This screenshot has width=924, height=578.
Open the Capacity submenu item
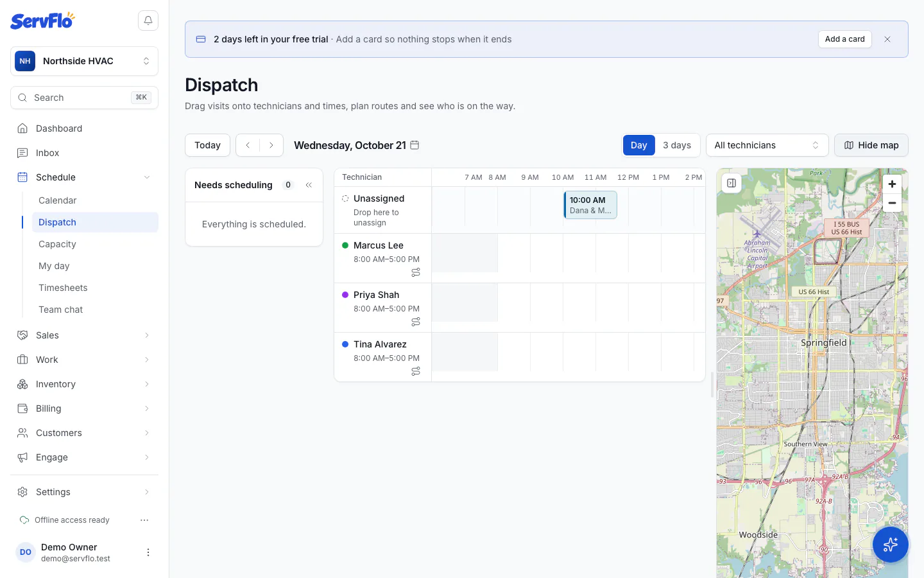coord(95,244)
